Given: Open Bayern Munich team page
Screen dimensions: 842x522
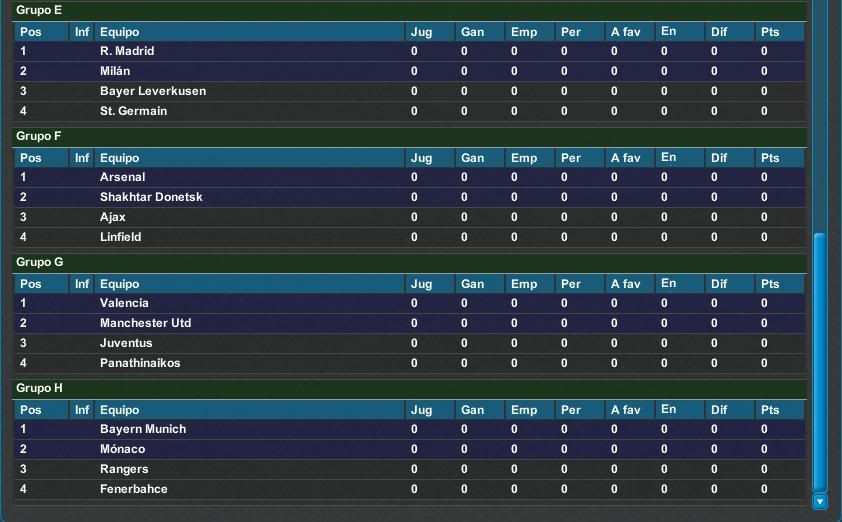Looking at the screenshot, I should click(143, 429).
